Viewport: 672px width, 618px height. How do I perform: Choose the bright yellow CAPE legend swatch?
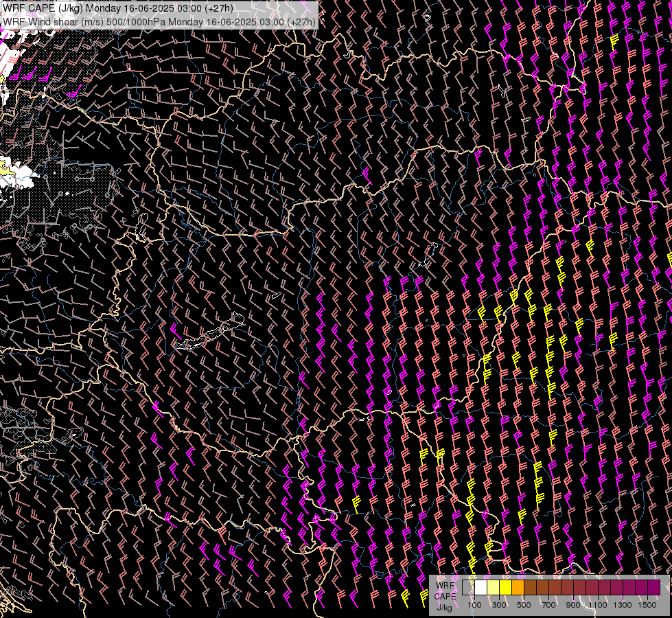(x=506, y=587)
